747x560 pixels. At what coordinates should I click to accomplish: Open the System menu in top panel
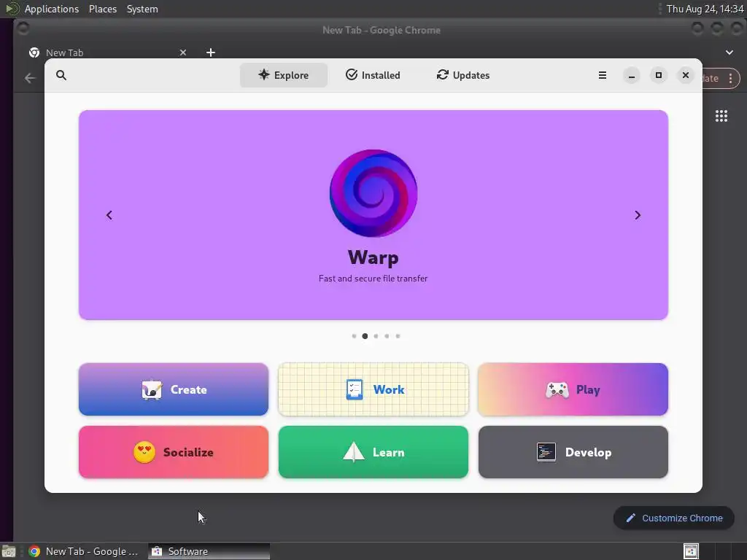142,9
